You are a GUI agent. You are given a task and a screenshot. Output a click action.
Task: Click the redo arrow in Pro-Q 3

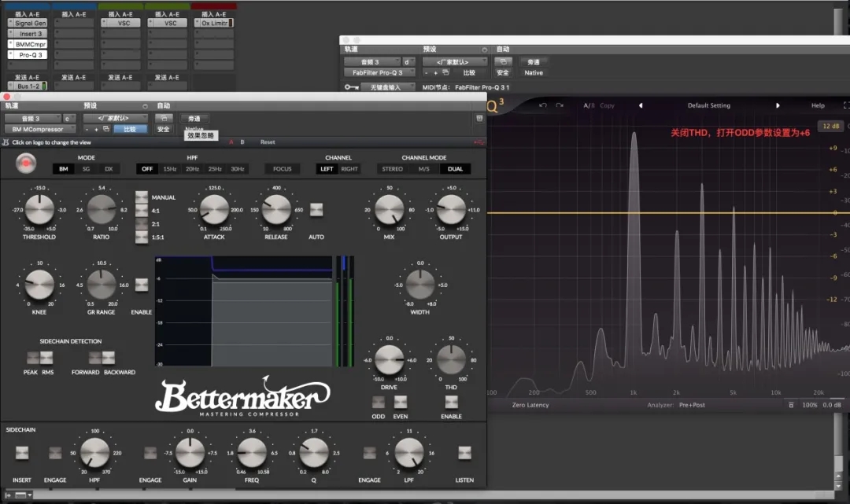[x=560, y=105]
